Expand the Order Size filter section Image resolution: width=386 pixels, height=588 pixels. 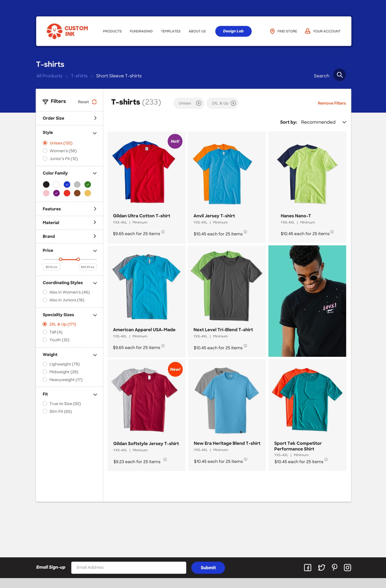[69, 118]
